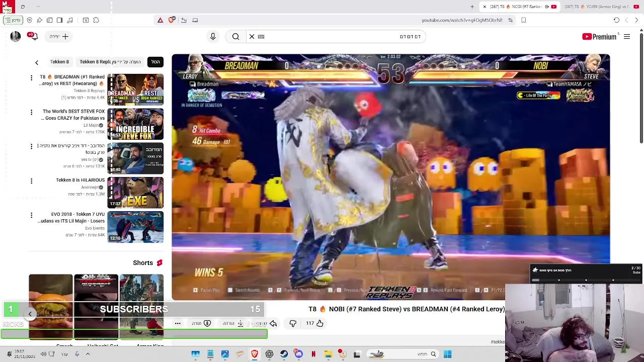This screenshot has width=644, height=362.
Task: Go forward with the right arrow
Action: (636, 20)
